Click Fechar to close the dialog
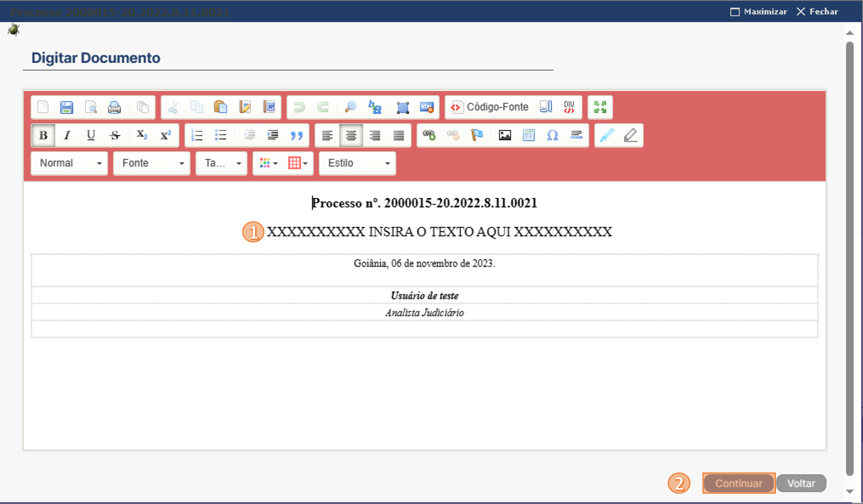Viewport: 863px width, 504px height. coord(817,11)
